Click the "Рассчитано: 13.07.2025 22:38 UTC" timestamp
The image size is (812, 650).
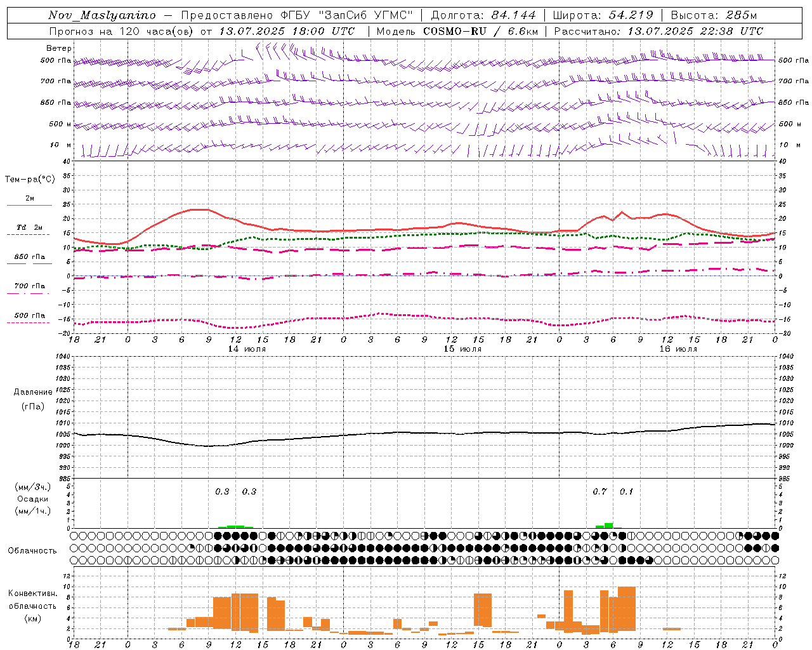click(x=658, y=31)
